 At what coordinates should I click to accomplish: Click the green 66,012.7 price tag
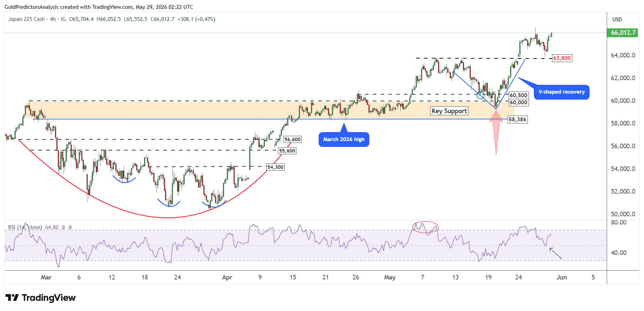click(623, 33)
